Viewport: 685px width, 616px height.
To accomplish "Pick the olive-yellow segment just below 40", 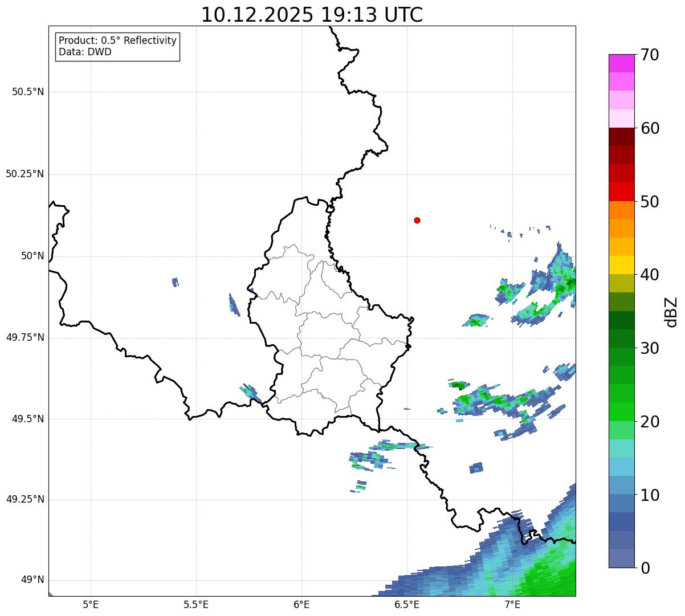I will (621, 283).
